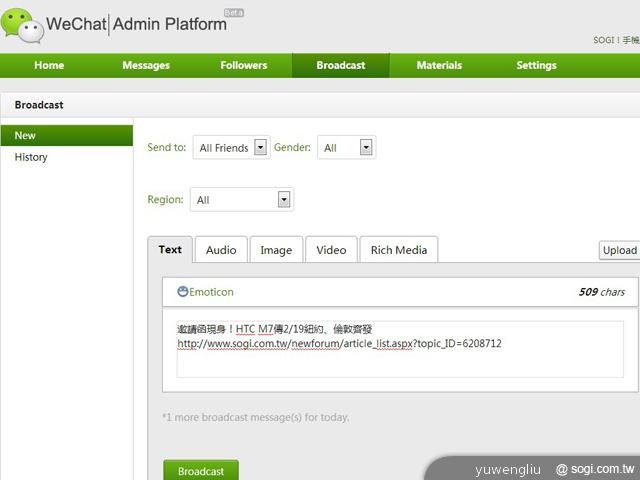Click the WeChat Admin Platform title

[x=136, y=24]
